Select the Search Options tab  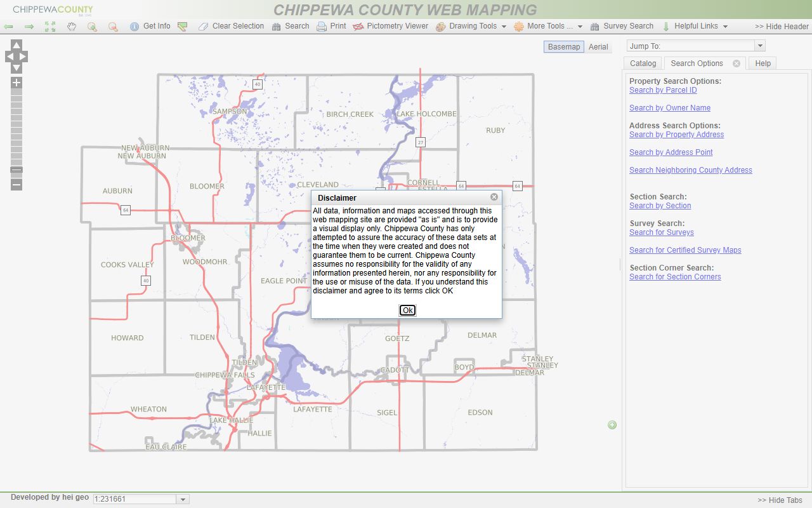point(697,63)
